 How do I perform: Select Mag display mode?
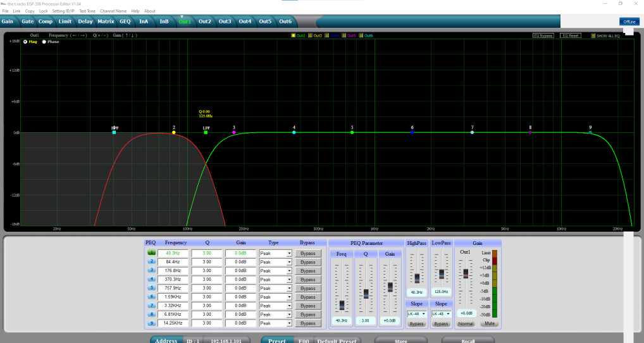tap(25, 42)
